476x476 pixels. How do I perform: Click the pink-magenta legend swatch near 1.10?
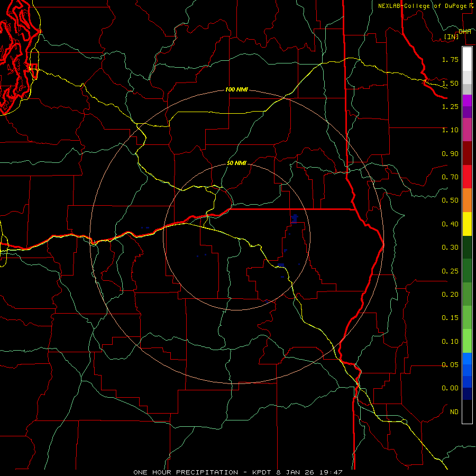[467, 130]
